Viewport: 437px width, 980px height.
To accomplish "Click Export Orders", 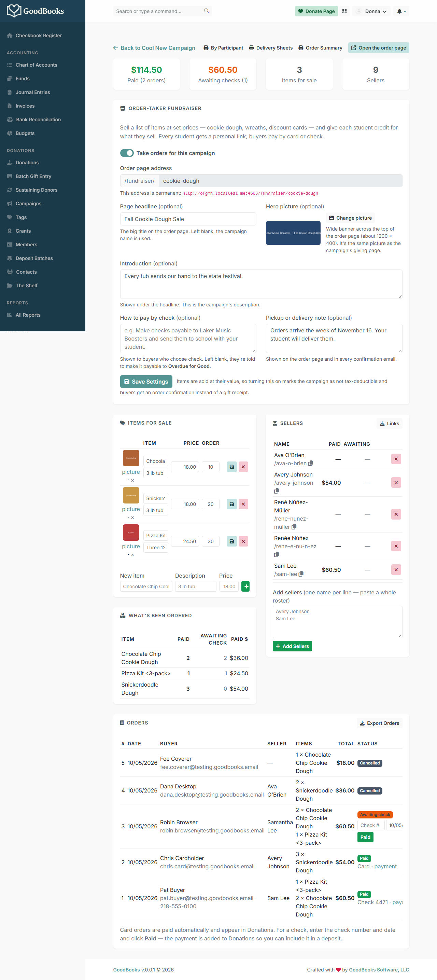I will (x=379, y=723).
